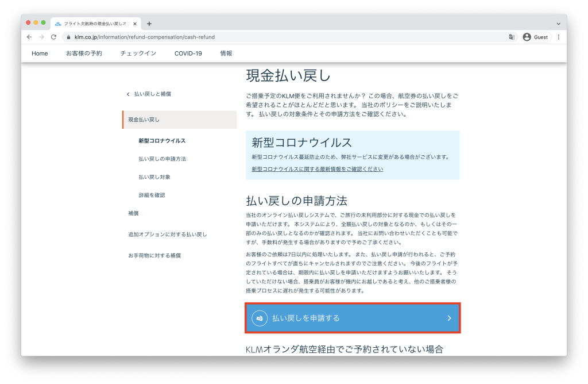Select 払い戻しの申請方法 in sidebar

pyautogui.click(x=162, y=159)
